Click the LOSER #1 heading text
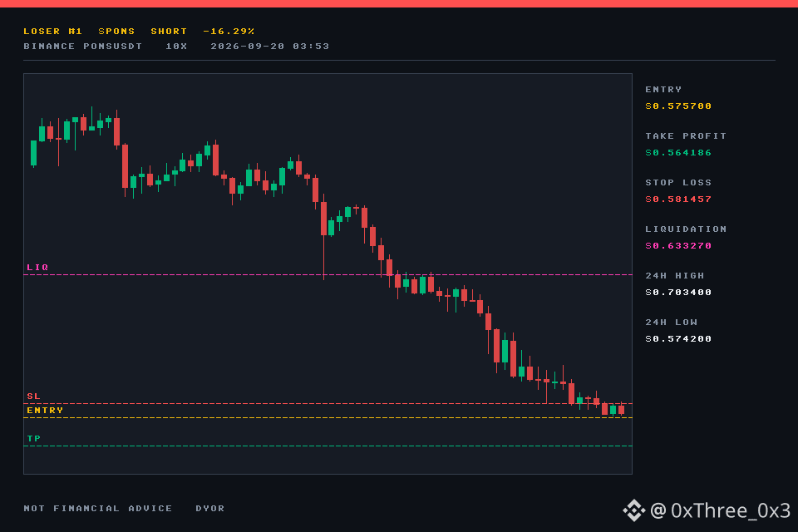The image size is (798, 532). point(53,31)
